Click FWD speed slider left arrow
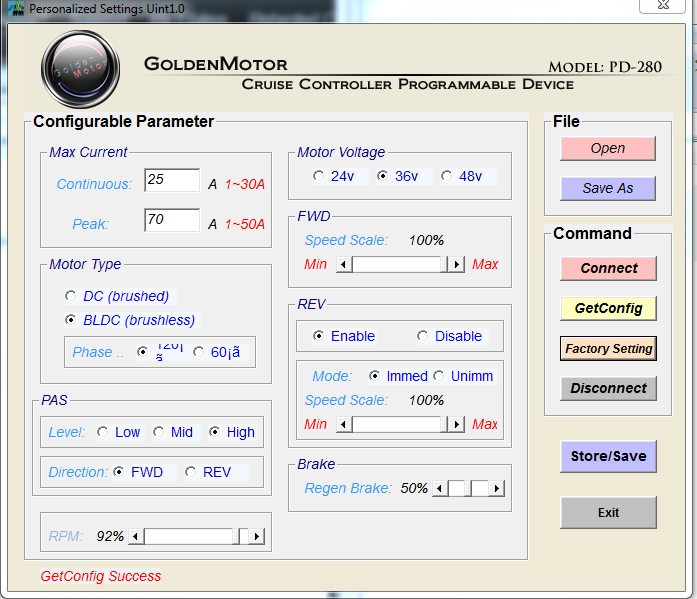Image resolution: width=697 pixels, height=599 pixels. (343, 265)
